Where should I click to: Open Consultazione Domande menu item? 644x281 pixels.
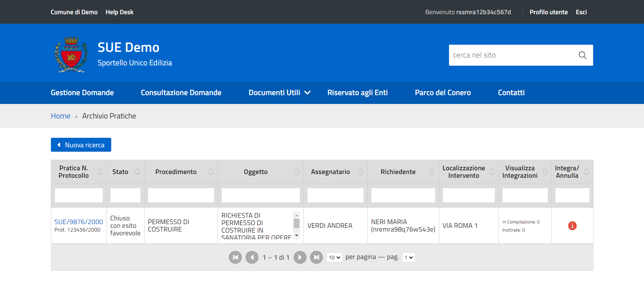(181, 93)
